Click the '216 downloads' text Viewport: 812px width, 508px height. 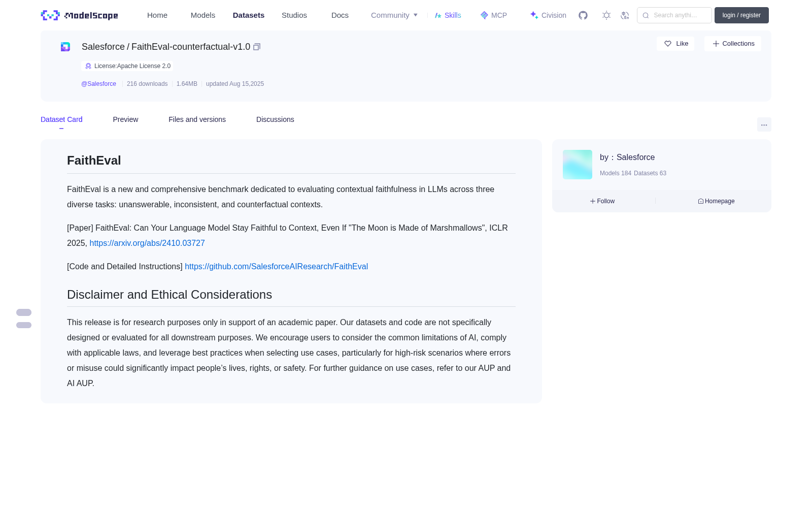147,84
